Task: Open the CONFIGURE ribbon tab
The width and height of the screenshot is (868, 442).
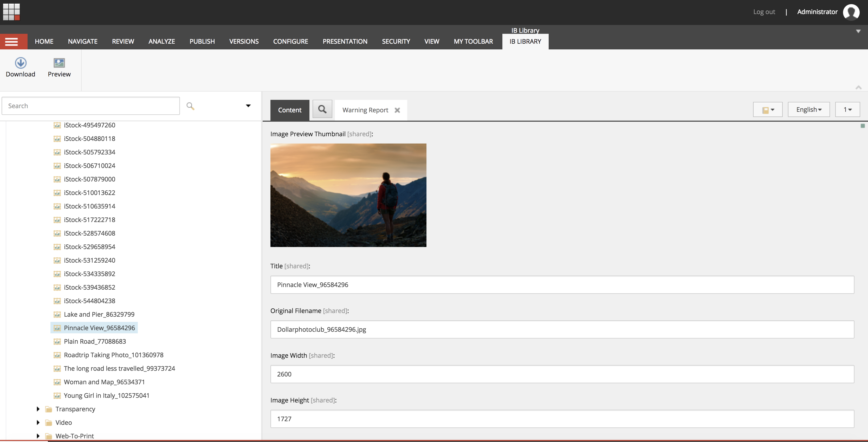Action: 290,41
